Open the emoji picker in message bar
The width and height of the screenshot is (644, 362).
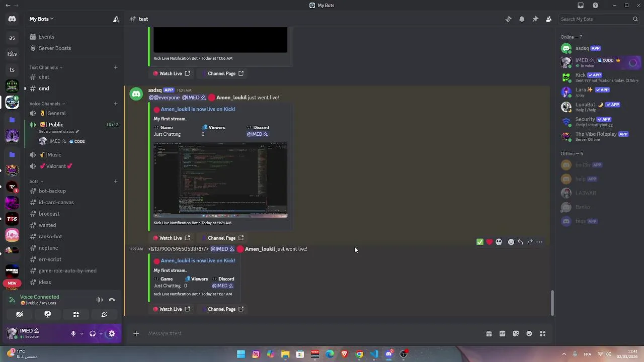(529, 333)
